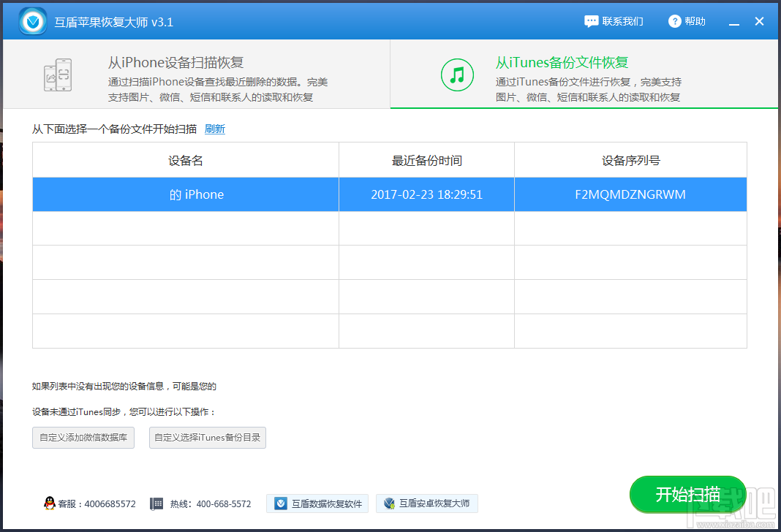Click the 自定义添加微信数据库 button
781x532 pixels.
(x=83, y=438)
